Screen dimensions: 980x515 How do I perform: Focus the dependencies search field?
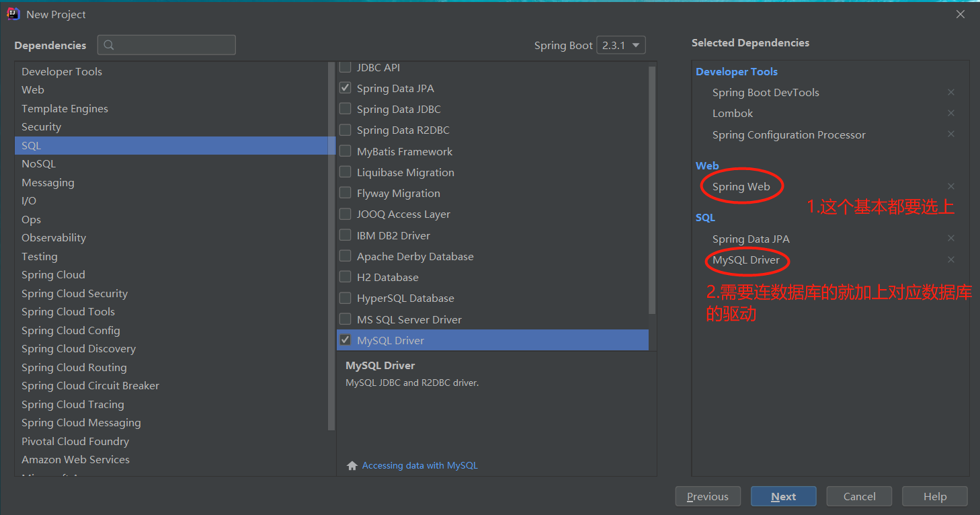pyautogui.click(x=167, y=45)
